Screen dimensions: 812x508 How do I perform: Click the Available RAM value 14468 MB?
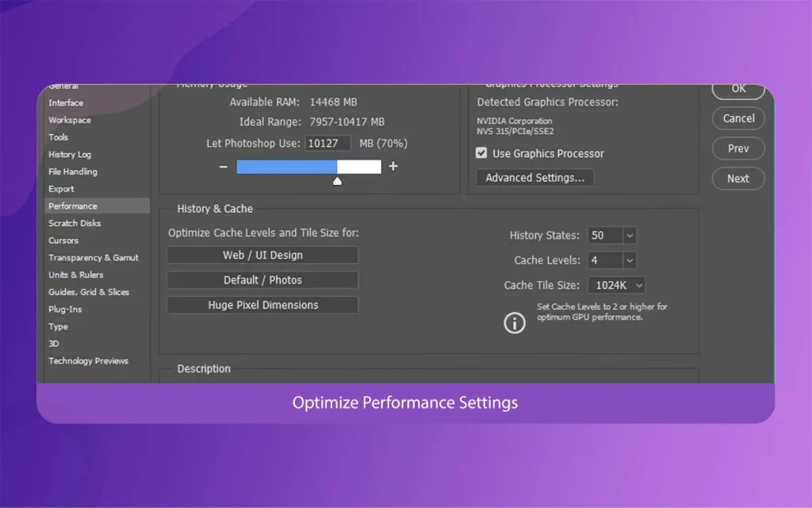334,102
